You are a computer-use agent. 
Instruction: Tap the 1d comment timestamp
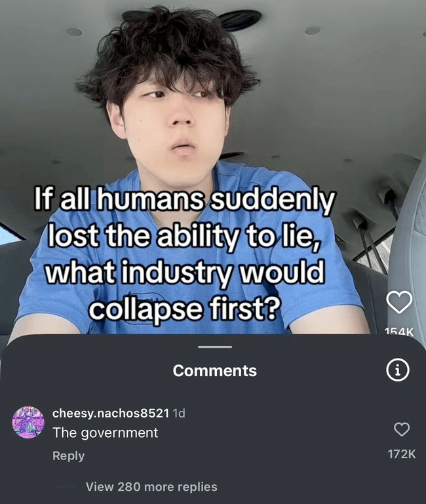(179, 414)
